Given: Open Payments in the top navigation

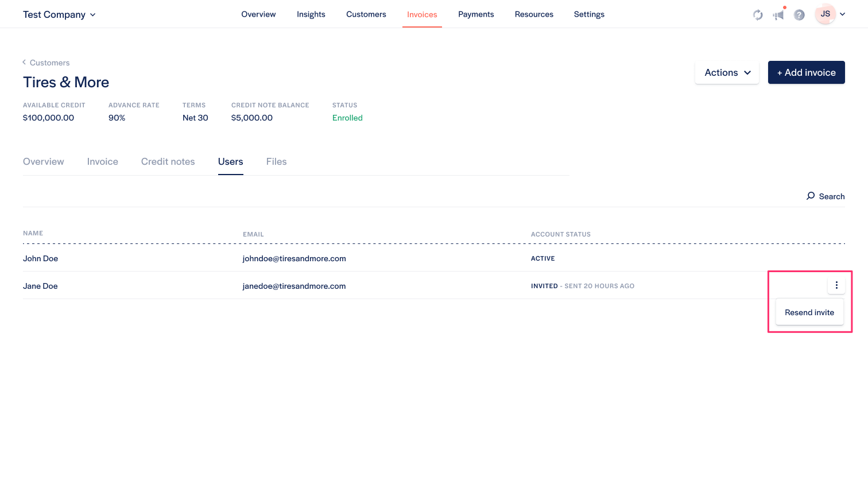Looking at the screenshot, I should [x=476, y=14].
